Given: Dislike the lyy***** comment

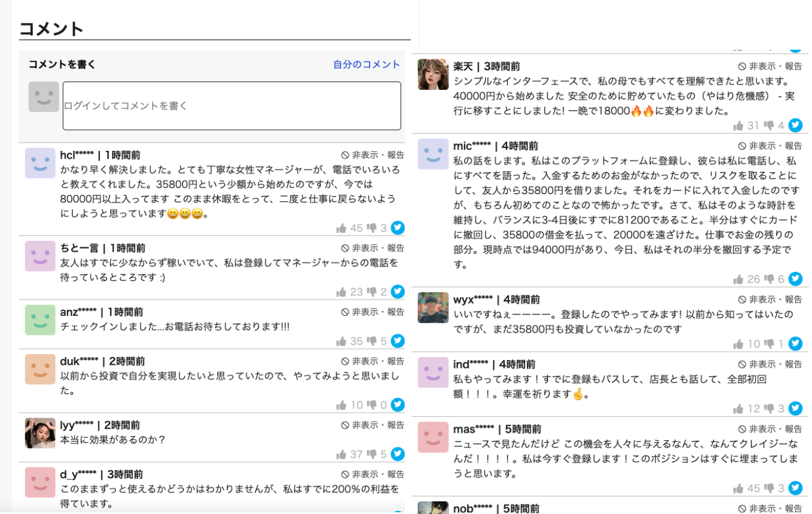Looking at the screenshot, I should (372, 454).
